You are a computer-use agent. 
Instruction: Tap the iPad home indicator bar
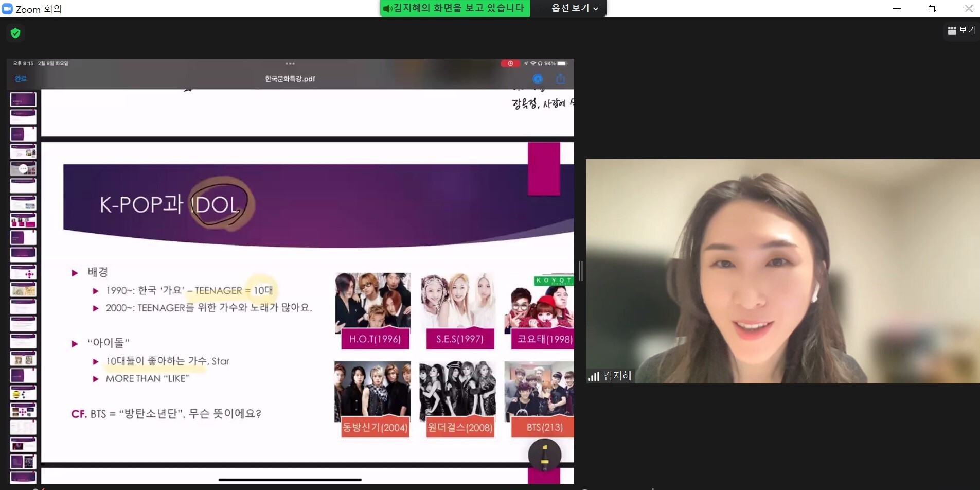pyautogui.click(x=290, y=480)
